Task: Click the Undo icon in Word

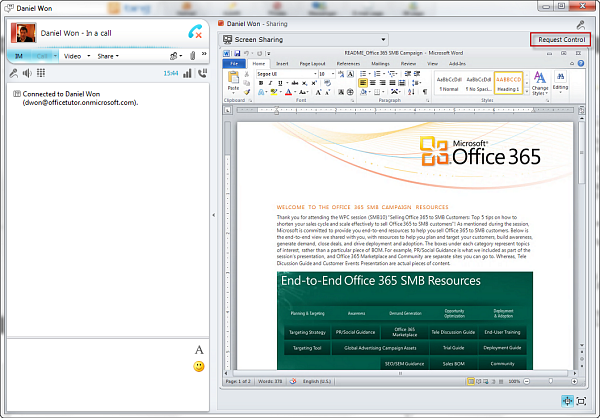Action: [246, 53]
